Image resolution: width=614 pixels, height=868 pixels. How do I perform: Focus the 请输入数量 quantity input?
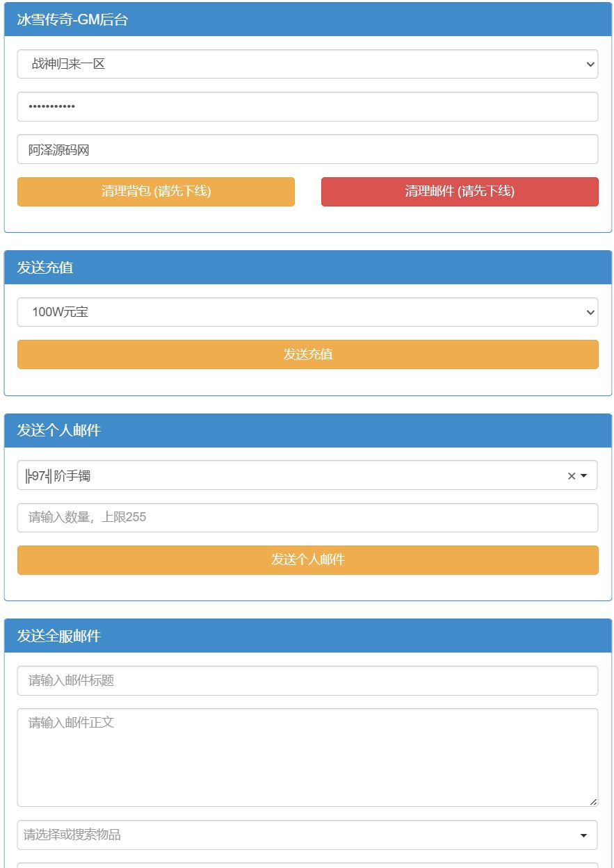point(307,518)
